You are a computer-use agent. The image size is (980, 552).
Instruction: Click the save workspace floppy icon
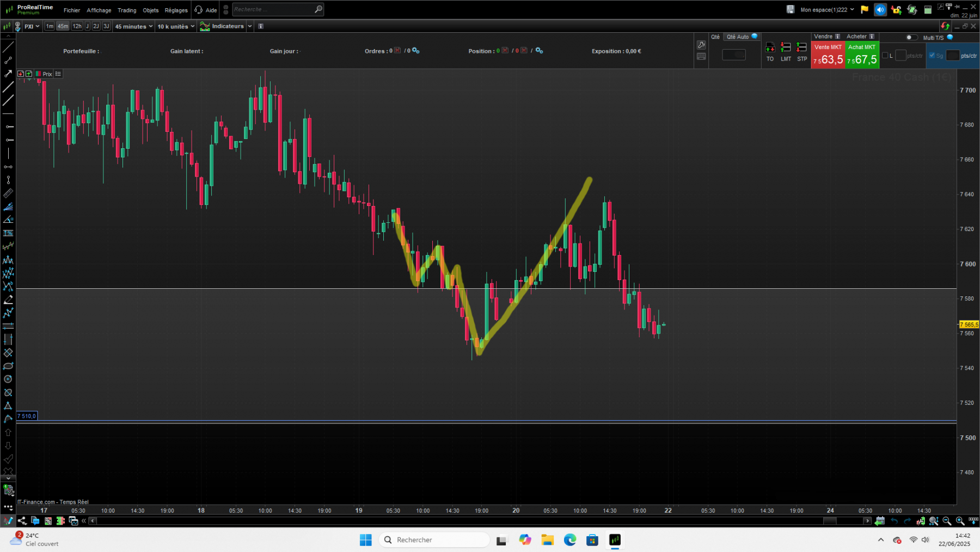791,9
